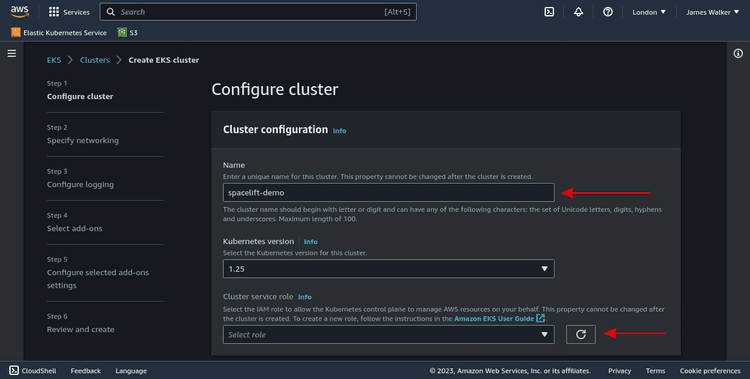Expand the James Walker account menu
Screen dimensions: 750x379
tap(712, 12)
